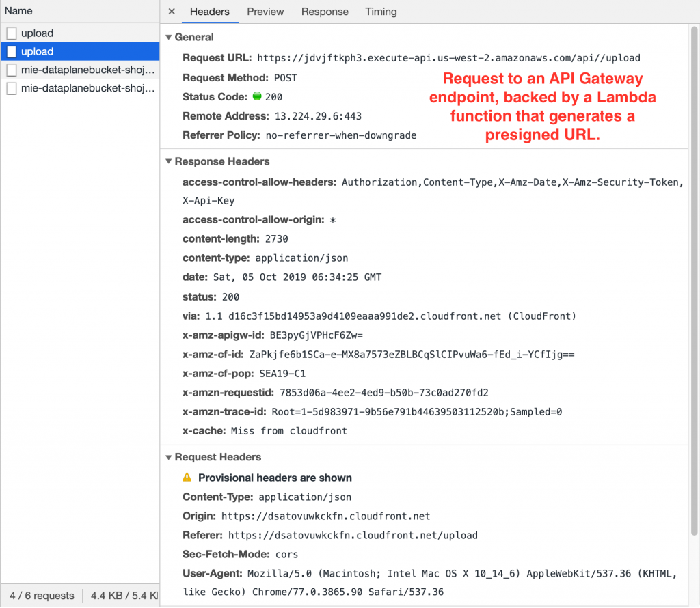Uncheck the selected upload request checkbox
Image resolution: width=700 pixels, height=608 pixels.
click(x=11, y=51)
